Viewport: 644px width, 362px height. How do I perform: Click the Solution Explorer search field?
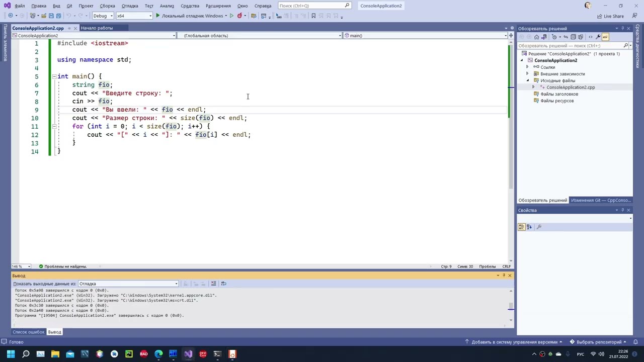click(x=571, y=46)
